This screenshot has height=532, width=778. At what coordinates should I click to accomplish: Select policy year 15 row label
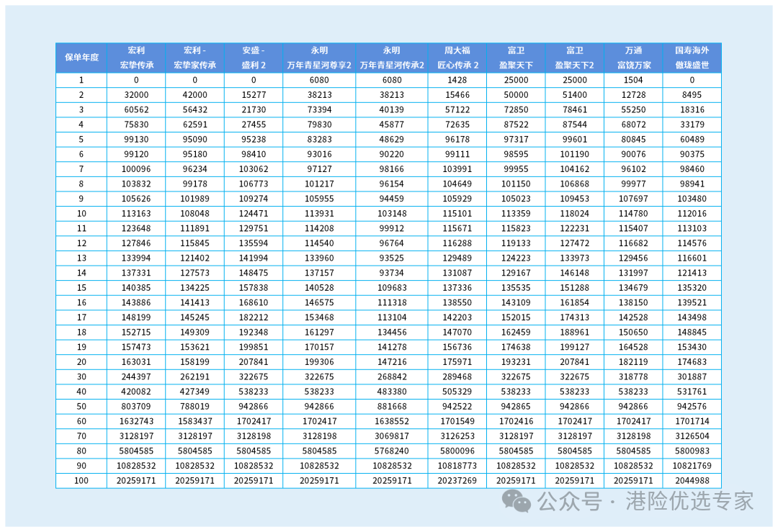[x=81, y=287]
